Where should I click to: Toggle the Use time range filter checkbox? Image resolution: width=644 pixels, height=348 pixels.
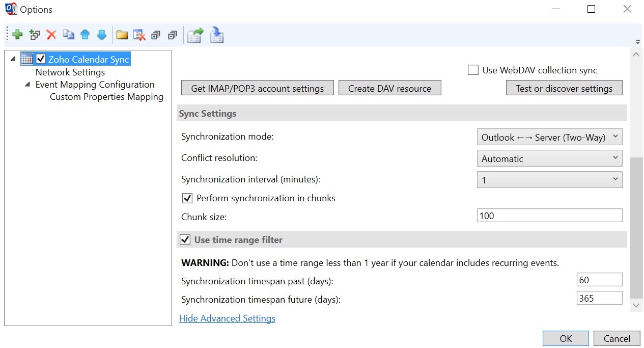[x=185, y=240]
